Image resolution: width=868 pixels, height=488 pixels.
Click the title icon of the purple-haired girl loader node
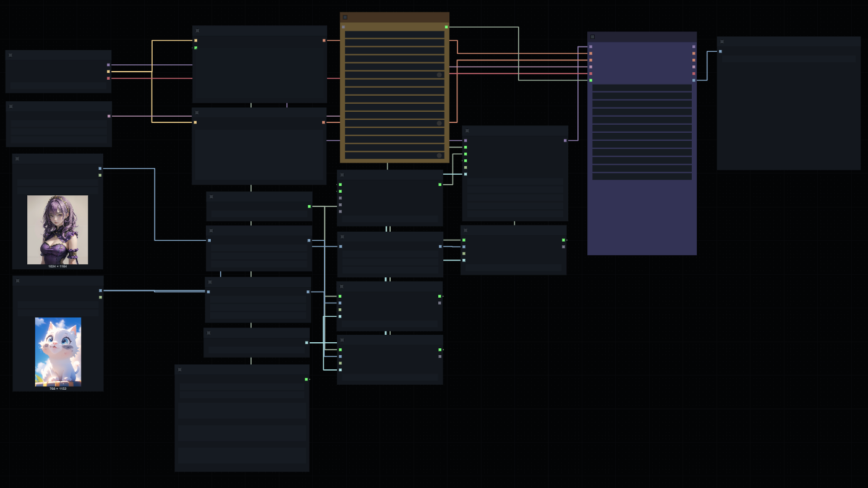click(x=17, y=158)
